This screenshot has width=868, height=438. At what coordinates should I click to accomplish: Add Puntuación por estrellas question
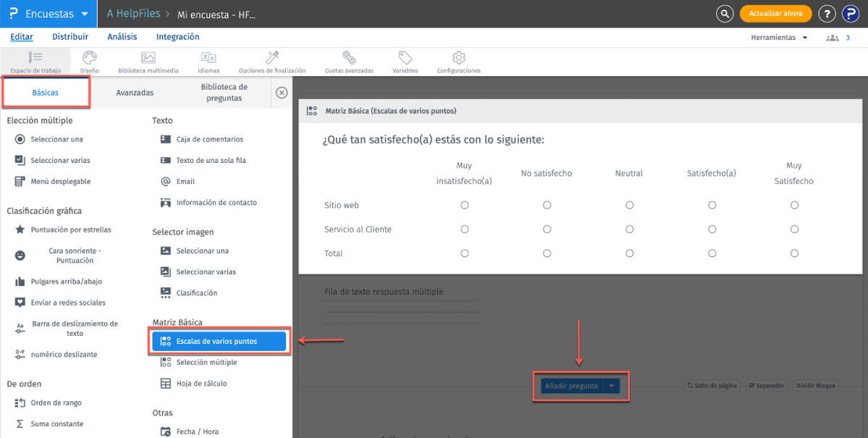pyautogui.click(x=63, y=229)
